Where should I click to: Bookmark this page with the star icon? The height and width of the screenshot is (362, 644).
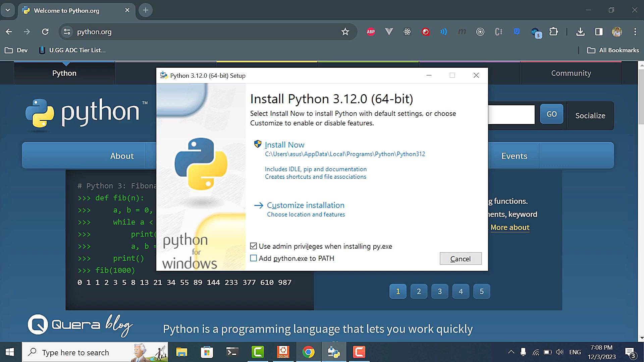point(345,32)
